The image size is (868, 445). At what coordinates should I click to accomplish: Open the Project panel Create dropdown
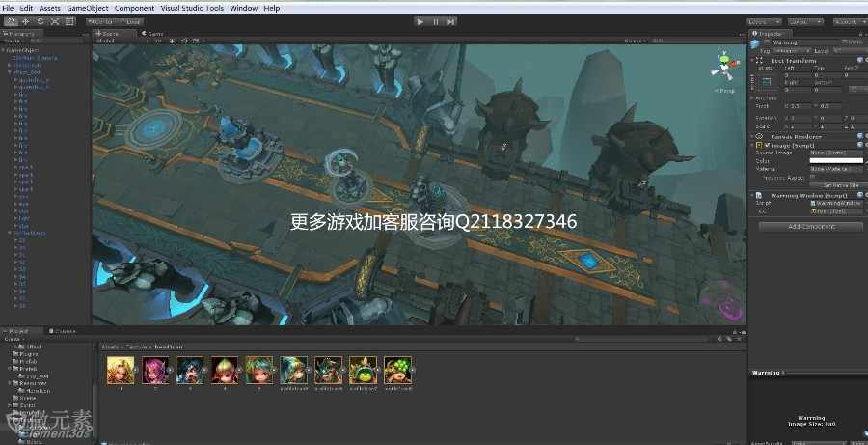point(14,339)
